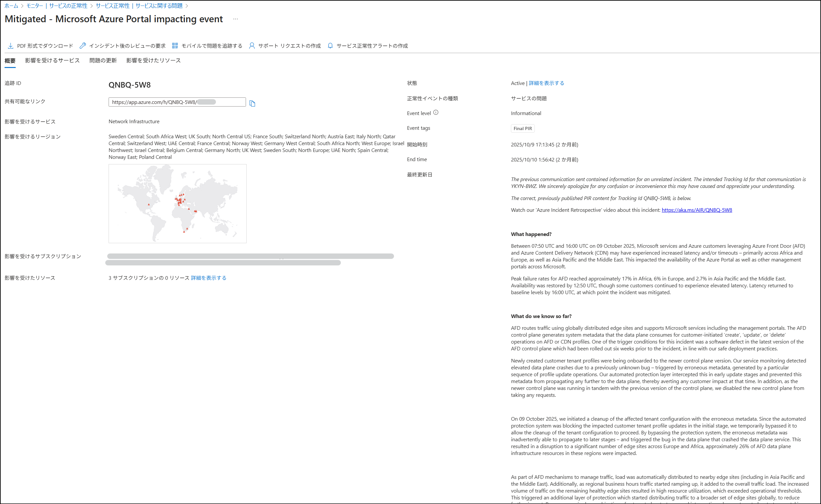Click the What happened? heading

click(532, 234)
